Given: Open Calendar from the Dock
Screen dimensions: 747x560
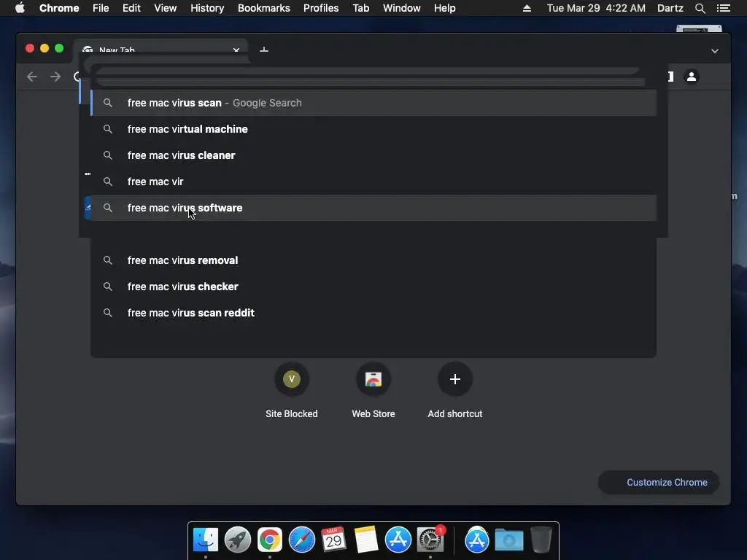Looking at the screenshot, I should pos(334,540).
